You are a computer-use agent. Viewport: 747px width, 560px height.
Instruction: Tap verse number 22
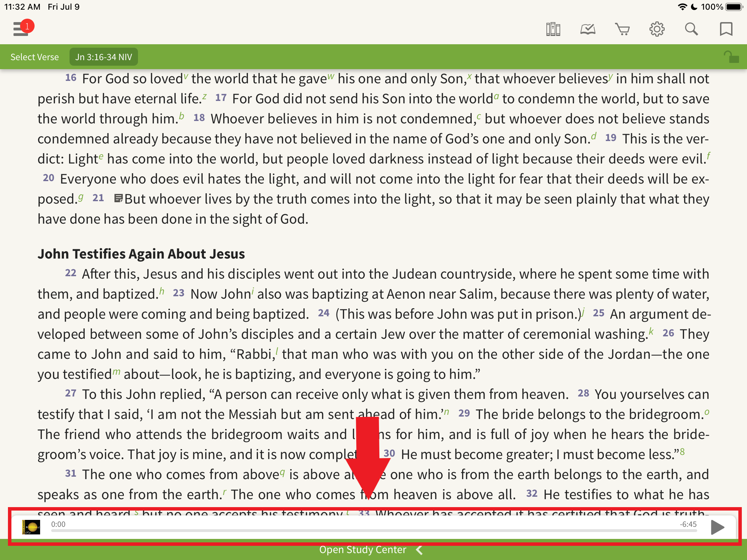(71, 273)
